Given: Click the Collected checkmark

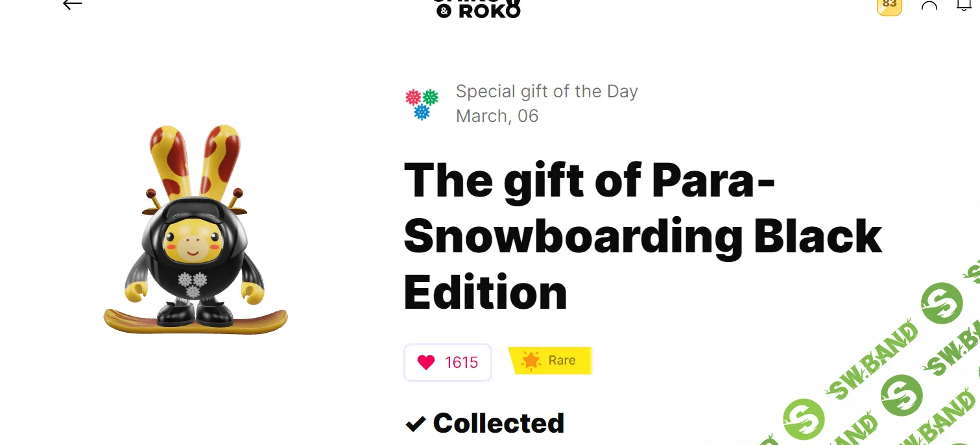Looking at the screenshot, I should pos(414,424).
